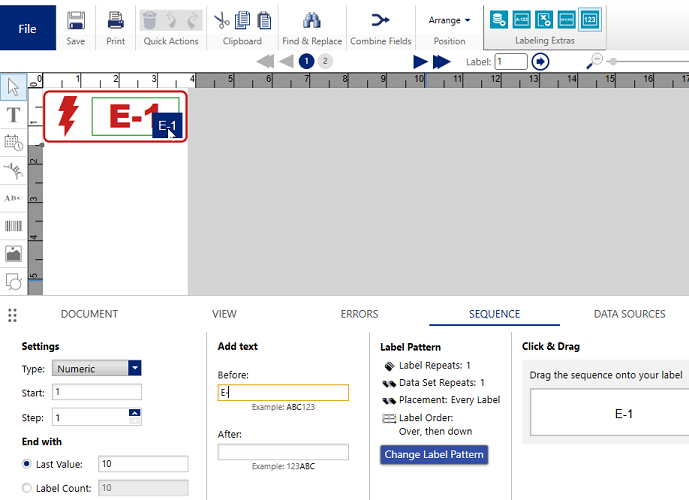Increase the Step value with spinner
This screenshot has height=500, width=689.
coord(134,413)
